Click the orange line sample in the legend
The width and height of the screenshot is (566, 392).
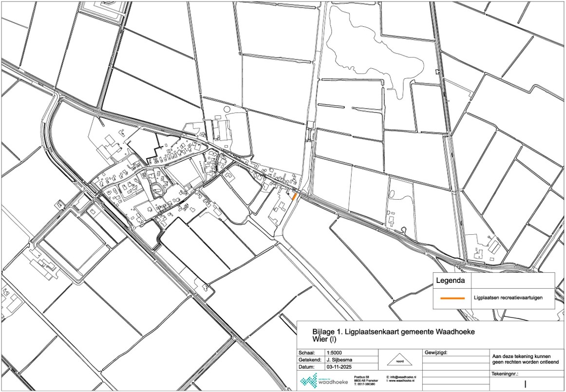450,298
